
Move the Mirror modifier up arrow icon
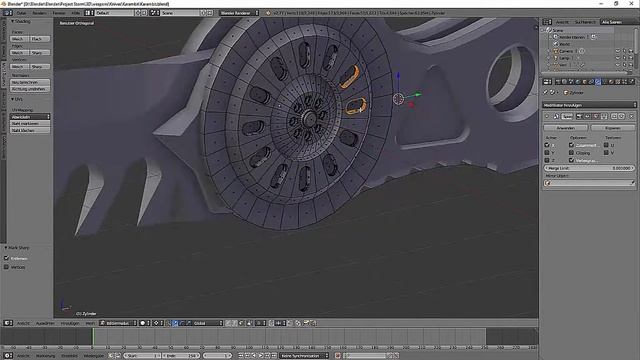614,116
